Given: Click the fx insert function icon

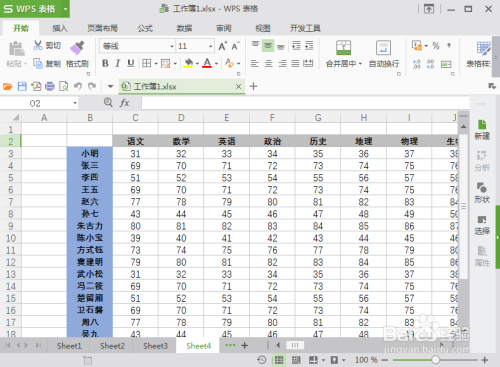Looking at the screenshot, I should [124, 103].
